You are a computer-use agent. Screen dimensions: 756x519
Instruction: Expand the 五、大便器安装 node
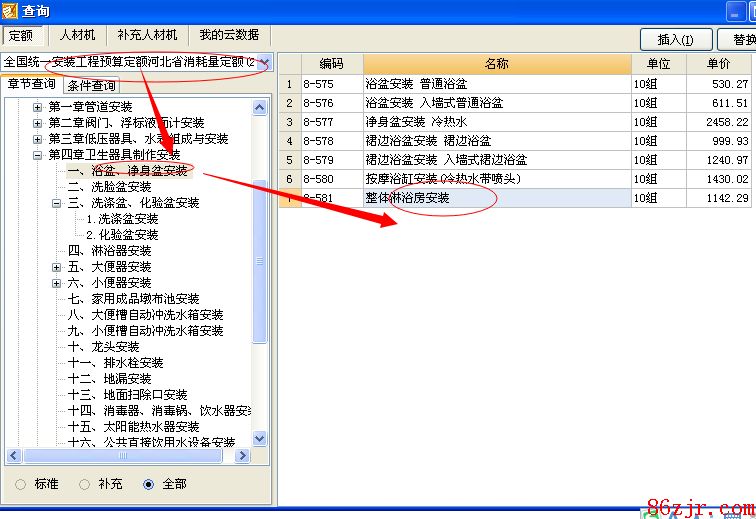pos(58,267)
